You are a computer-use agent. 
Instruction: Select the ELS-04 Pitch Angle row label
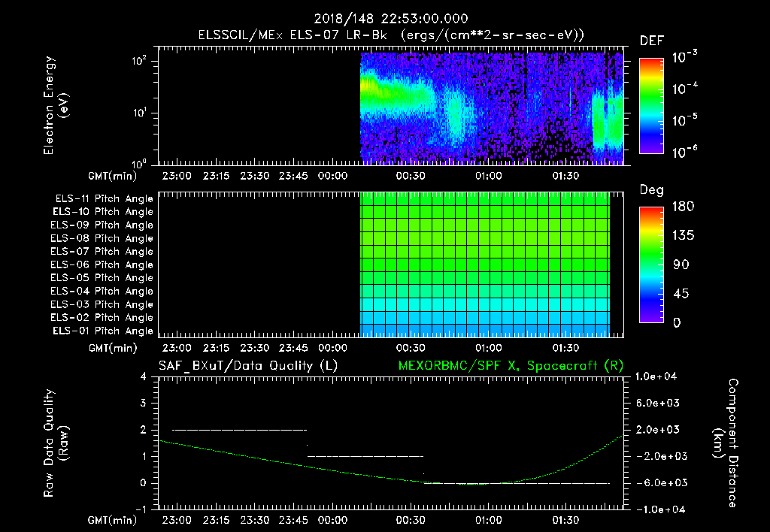(102, 291)
